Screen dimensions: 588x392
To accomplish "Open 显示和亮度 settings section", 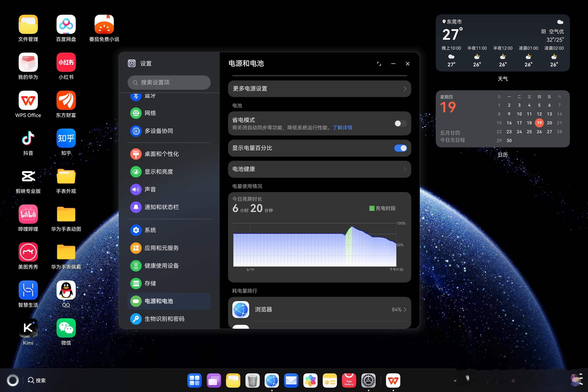I will click(x=169, y=172).
